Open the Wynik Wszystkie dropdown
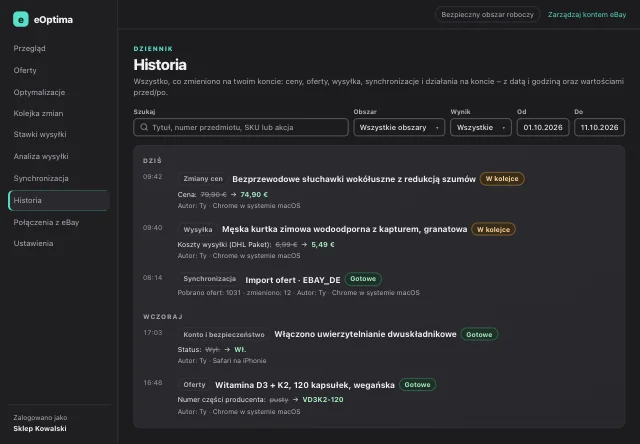The image size is (640, 444). click(x=481, y=127)
